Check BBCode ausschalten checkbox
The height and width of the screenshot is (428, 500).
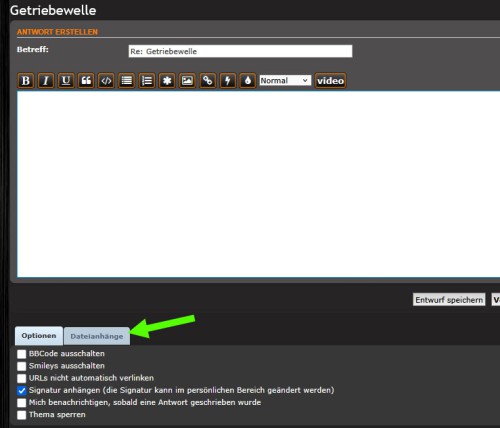pyautogui.click(x=22, y=354)
